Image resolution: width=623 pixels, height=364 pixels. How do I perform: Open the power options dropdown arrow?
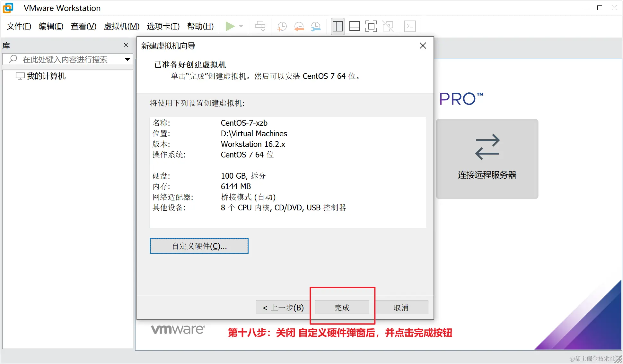pos(241,26)
